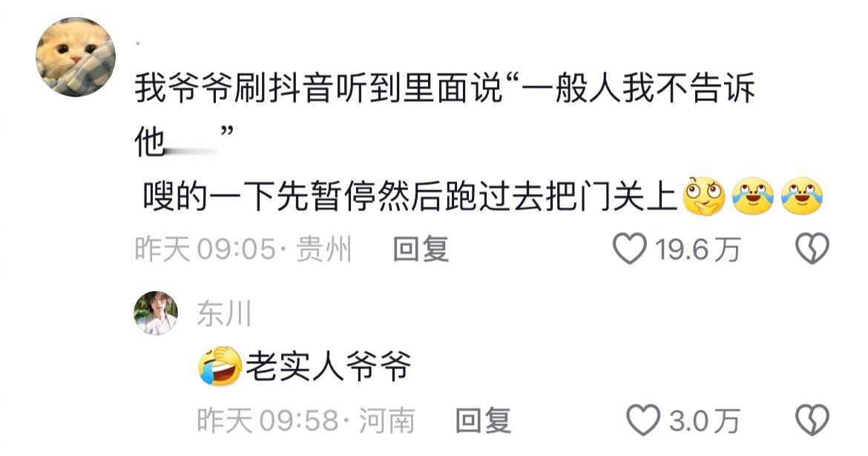Click the 昨天 09:58 · 河南 timestamp

(x=306, y=420)
